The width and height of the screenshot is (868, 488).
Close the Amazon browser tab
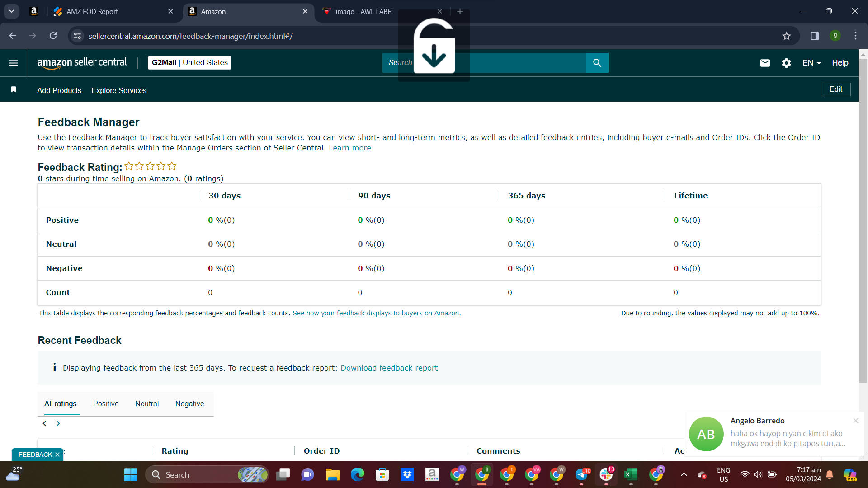coord(305,11)
